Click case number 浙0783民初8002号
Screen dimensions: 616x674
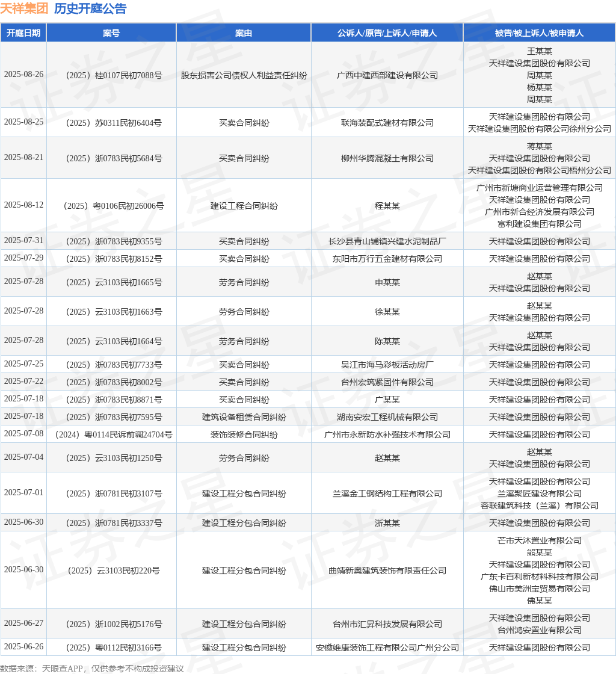tap(114, 383)
